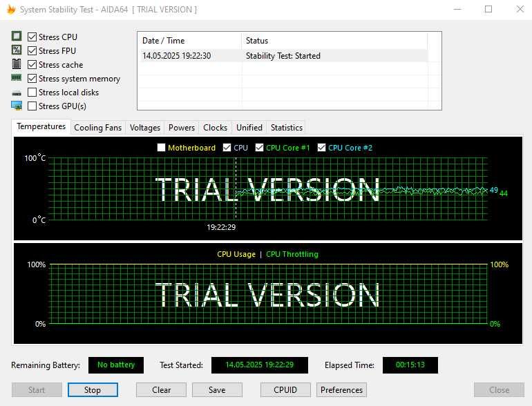
Task: Click the 44 degree reading on temperature graph
Action: pos(504,193)
